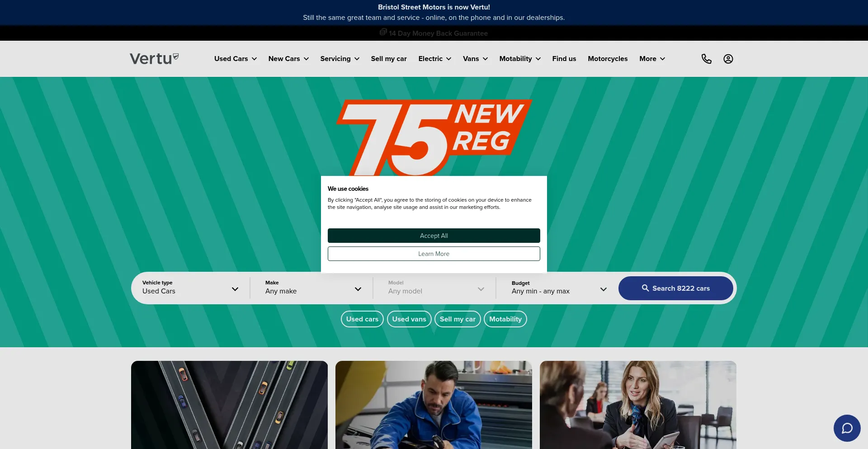Open the Electric menu
The image size is (868, 449).
[x=435, y=59]
